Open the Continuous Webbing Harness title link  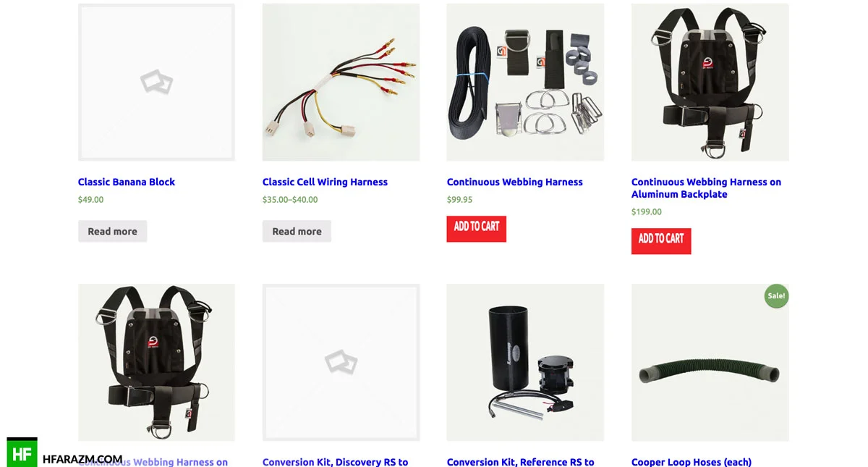pyautogui.click(x=514, y=182)
